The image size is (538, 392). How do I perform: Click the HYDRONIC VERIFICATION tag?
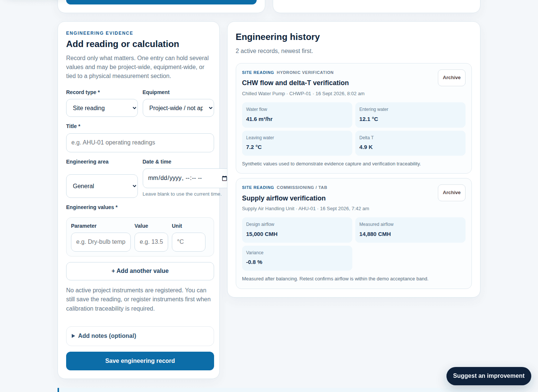305,72
